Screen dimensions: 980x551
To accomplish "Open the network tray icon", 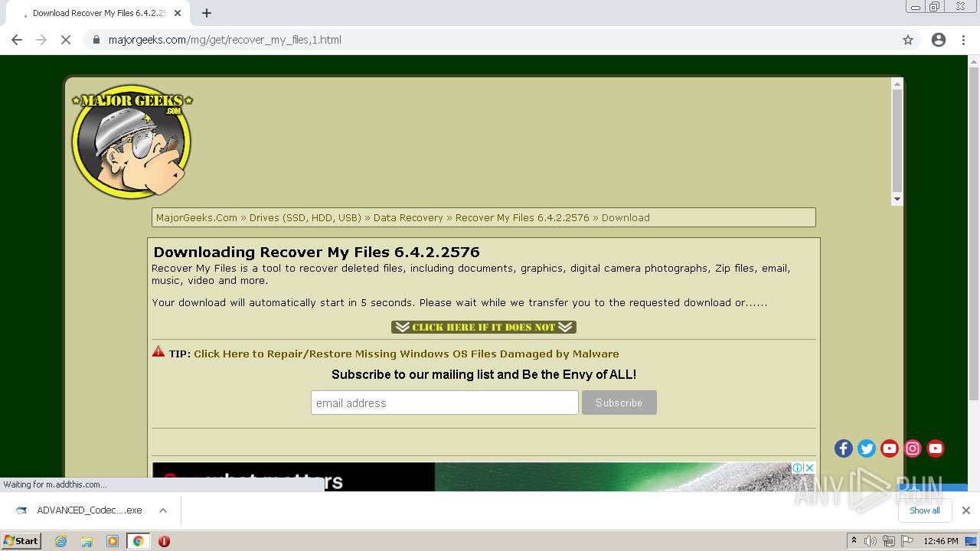I will 889,541.
